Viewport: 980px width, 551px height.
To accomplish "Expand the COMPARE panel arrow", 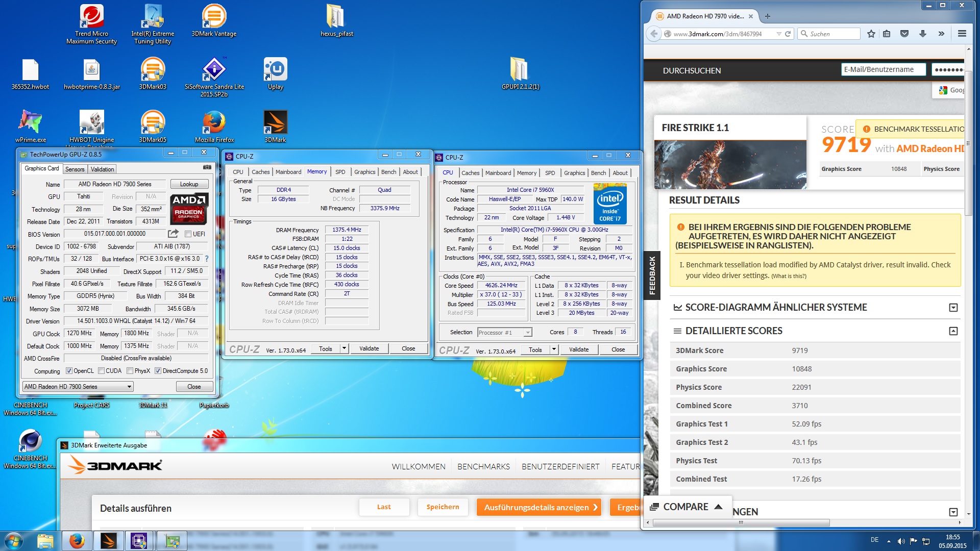I will tap(718, 507).
